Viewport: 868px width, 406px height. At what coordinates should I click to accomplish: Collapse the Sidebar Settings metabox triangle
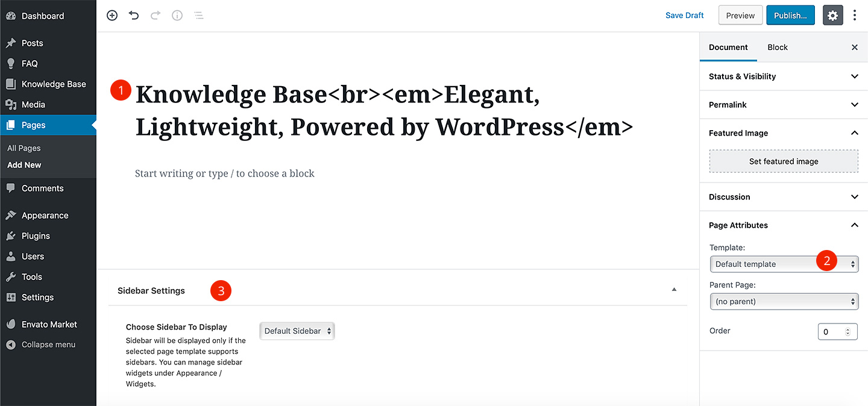click(x=674, y=290)
